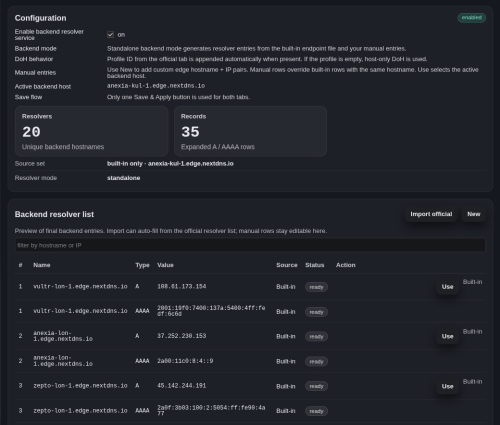Image resolution: width=500 pixels, height=425 pixels.
Task: Focus the filter by hostname or IP field
Action: tap(250, 245)
